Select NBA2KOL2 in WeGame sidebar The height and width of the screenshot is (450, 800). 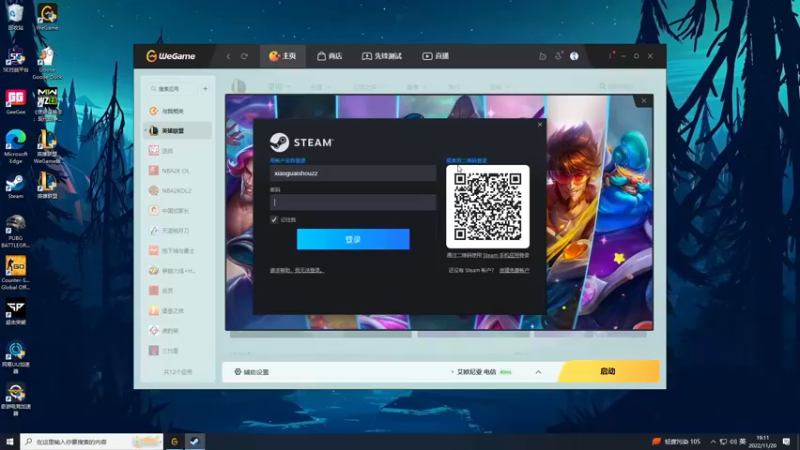178,191
